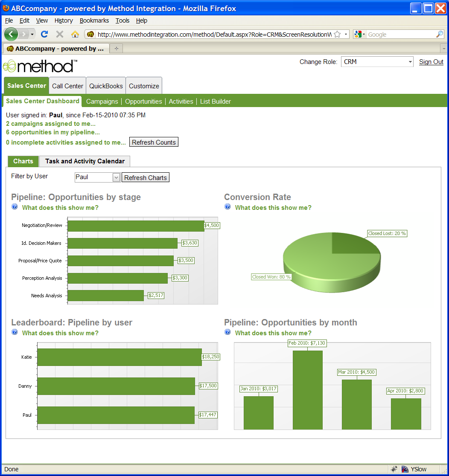Switch to the Call Center tab
The width and height of the screenshot is (449, 476).
(x=67, y=86)
